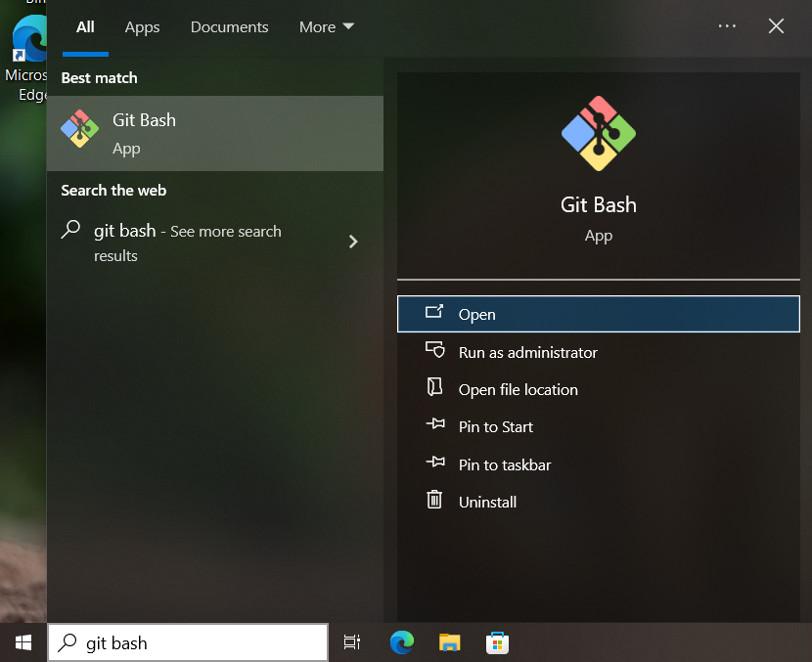Pin Git Bash to taskbar
The width and height of the screenshot is (812, 662).
click(x=504, y=464)
